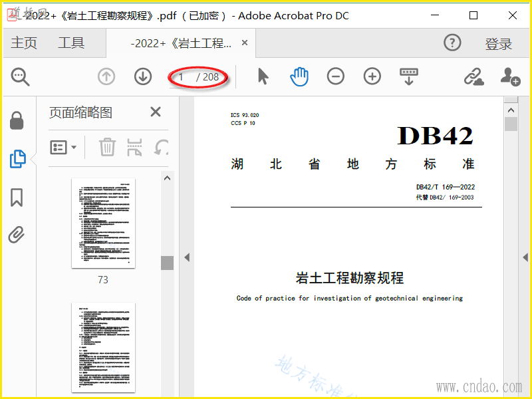
Task: Minimize the Acrobat window
Action: 435,15
